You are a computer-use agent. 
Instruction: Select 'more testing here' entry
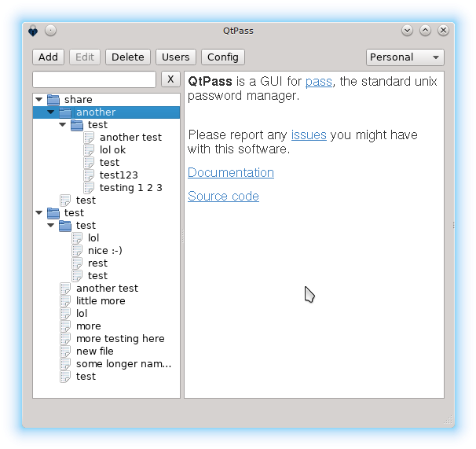coord(120,338)
